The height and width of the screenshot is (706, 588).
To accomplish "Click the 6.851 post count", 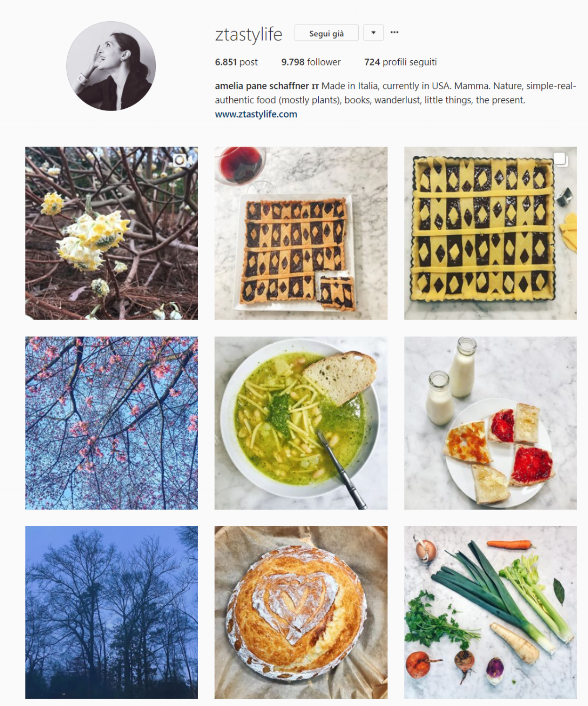I will tap(236, 62).
